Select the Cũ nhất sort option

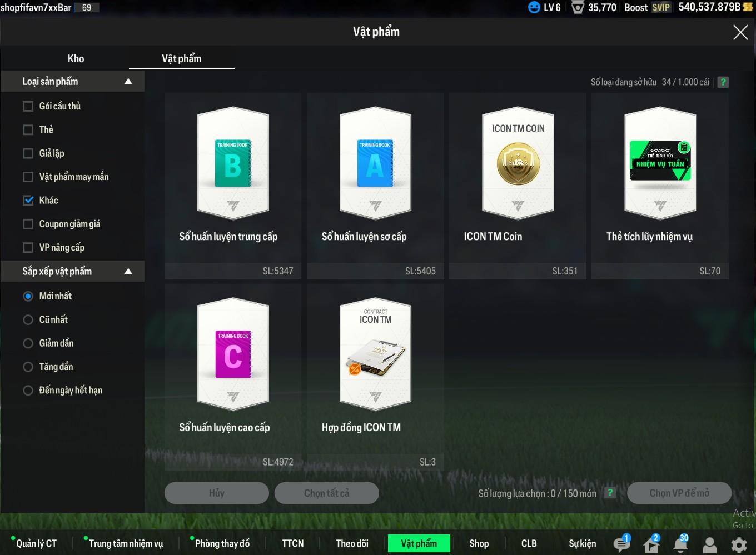[28, 319]
